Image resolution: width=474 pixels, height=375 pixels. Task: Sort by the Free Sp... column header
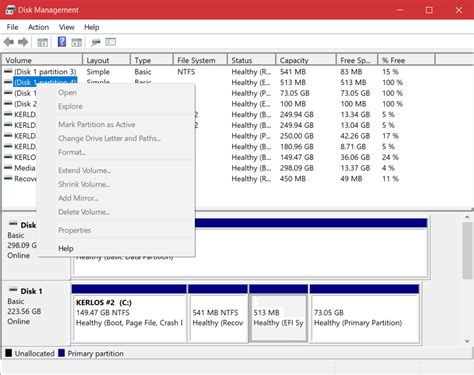pos(357,60)
